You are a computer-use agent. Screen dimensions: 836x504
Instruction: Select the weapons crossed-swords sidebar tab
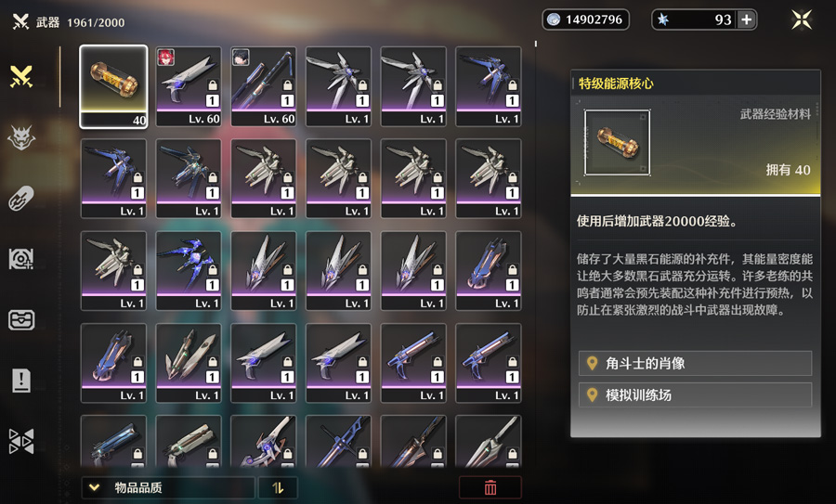(x=20, y=77)
